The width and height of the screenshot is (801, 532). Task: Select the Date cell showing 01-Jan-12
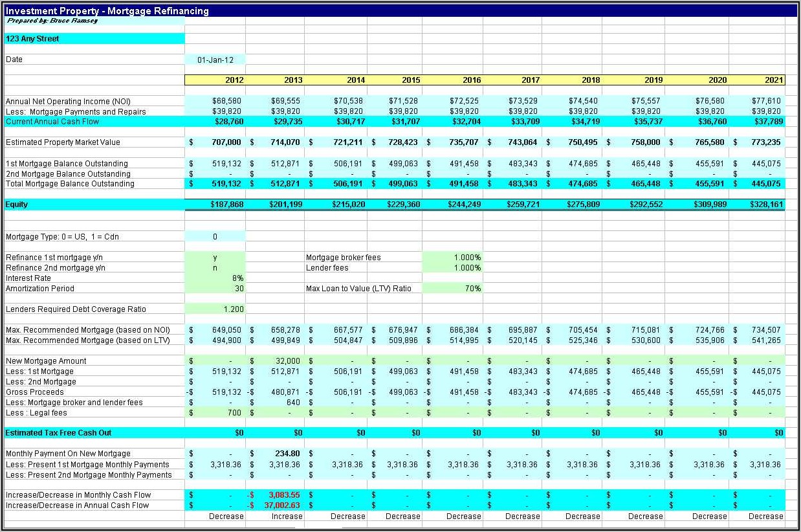(215, 60)
